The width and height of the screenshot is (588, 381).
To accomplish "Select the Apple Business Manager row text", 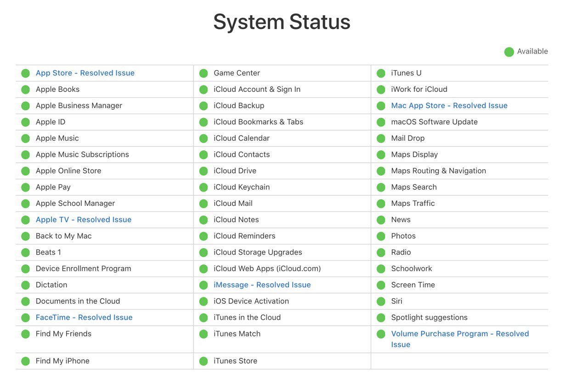I will [79, 106].
